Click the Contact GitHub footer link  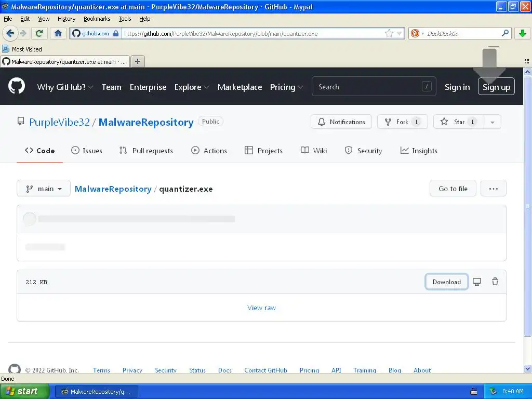click(x=265, y=370)
